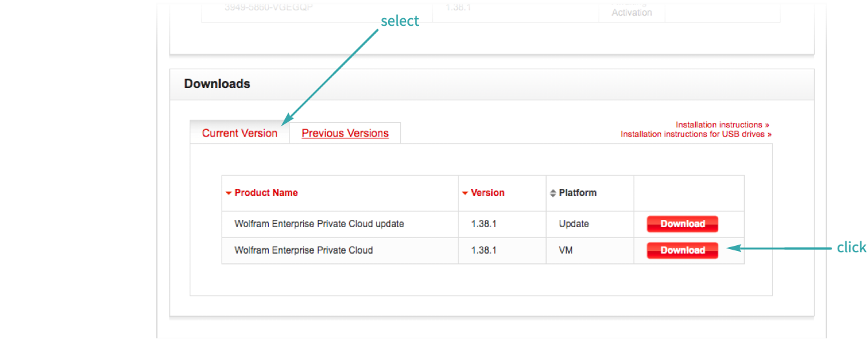The image size is (868, 339).
Task: Sort table by Product Name header text
Action: [x=266, y=193]
